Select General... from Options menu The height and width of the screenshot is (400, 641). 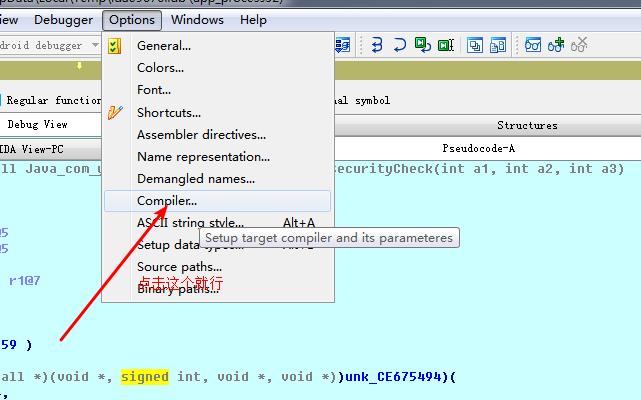[x=217, y=46]
